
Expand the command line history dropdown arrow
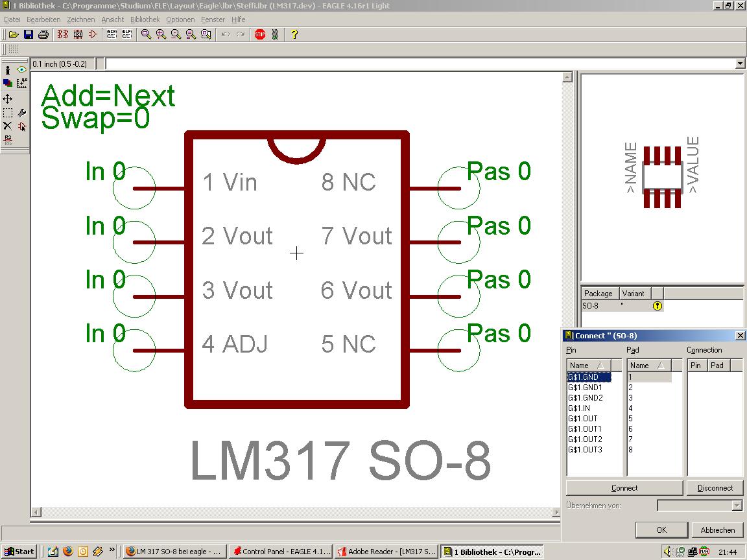click(741, 64)
